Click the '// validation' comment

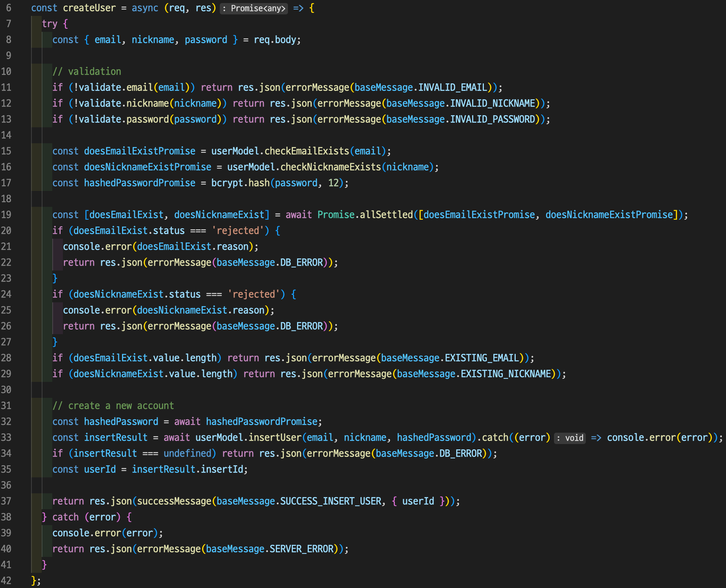coord(87,72)
